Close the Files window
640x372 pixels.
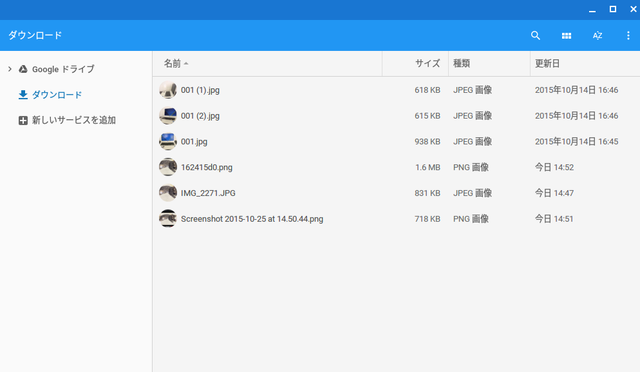coord(633,9)
